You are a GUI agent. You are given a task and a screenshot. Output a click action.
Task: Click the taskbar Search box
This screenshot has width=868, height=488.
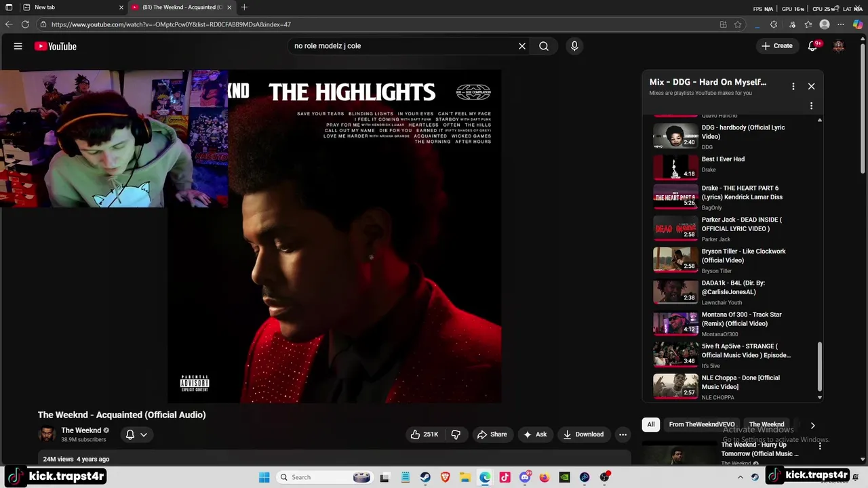pos(325,477)
